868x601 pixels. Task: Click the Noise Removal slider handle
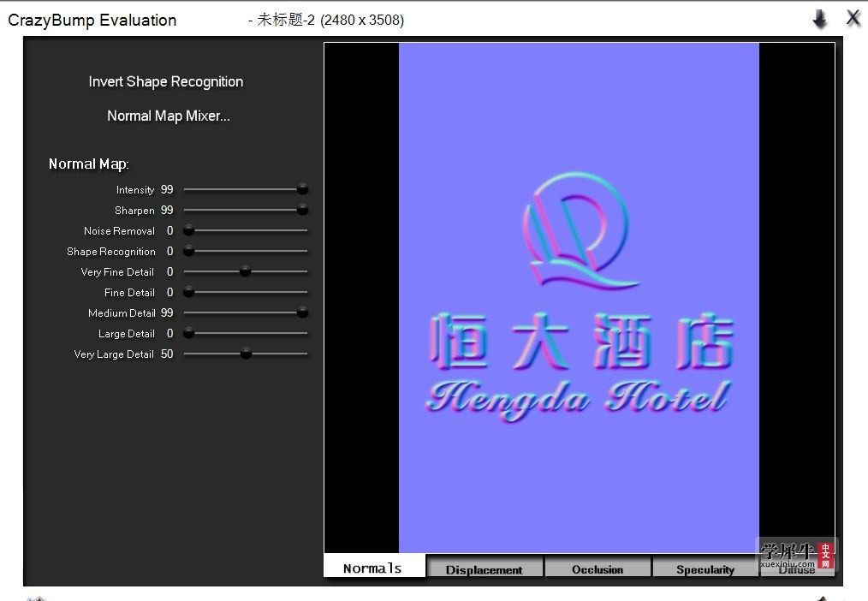(x=189, y=230)
